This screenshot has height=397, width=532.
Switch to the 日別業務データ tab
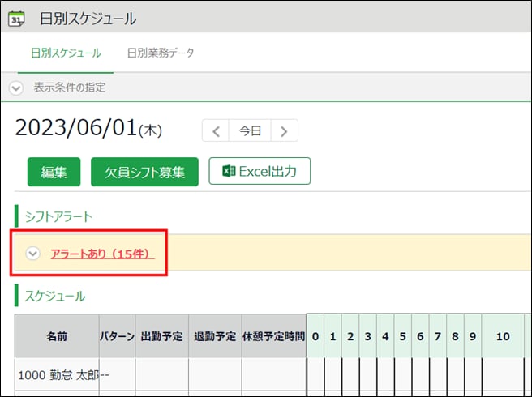[161, 53]
